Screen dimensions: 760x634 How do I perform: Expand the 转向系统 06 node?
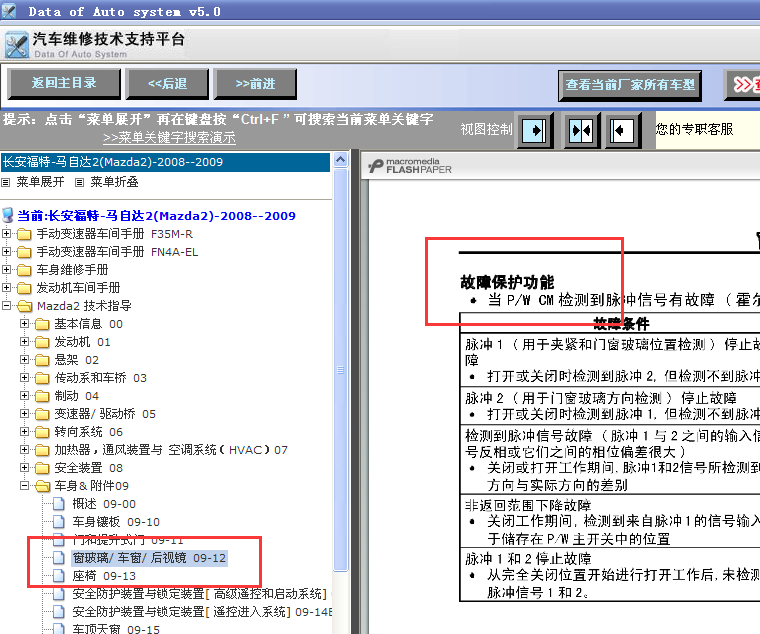pyautogui.click(x=24, y=431)
